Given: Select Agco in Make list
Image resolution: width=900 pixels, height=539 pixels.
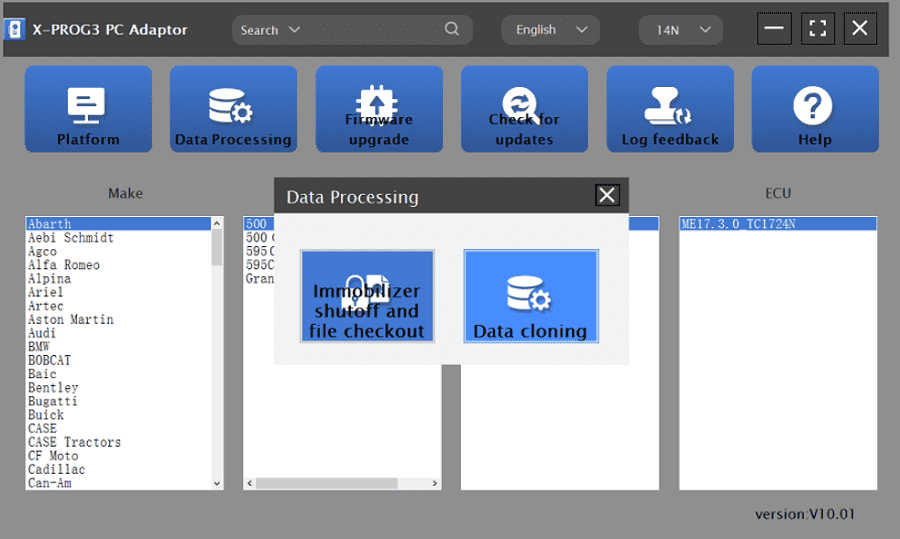Looking at the screenshot, I should [118, 251].
